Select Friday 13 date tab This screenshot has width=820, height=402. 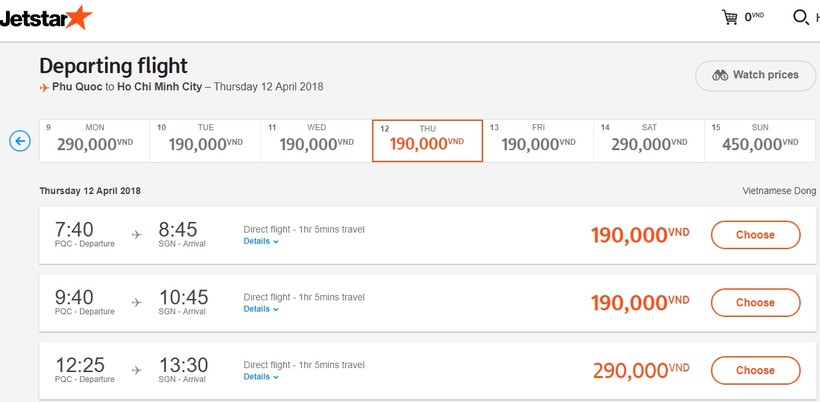pos(538,141)
